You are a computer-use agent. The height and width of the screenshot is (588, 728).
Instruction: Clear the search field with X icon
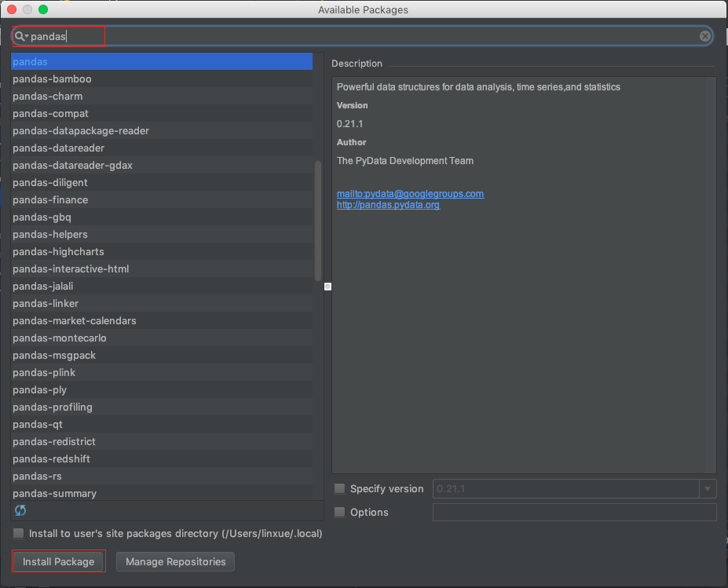[704, 36]
